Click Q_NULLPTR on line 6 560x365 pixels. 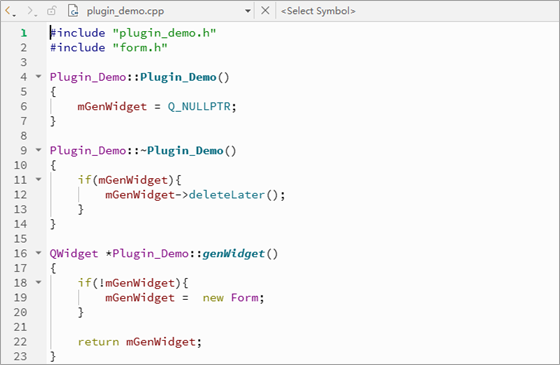pos(199,106)
